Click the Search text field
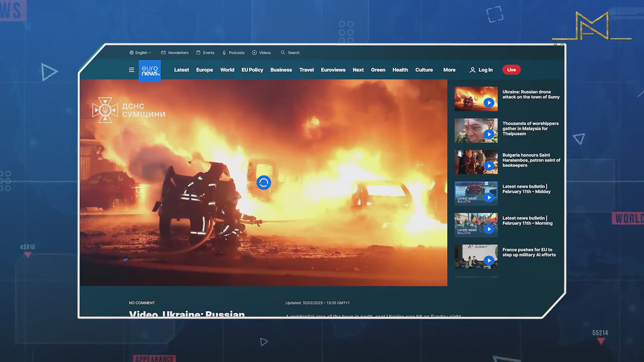Image resolution: width=644 pixels, height=362 pixels. (293, 53)
